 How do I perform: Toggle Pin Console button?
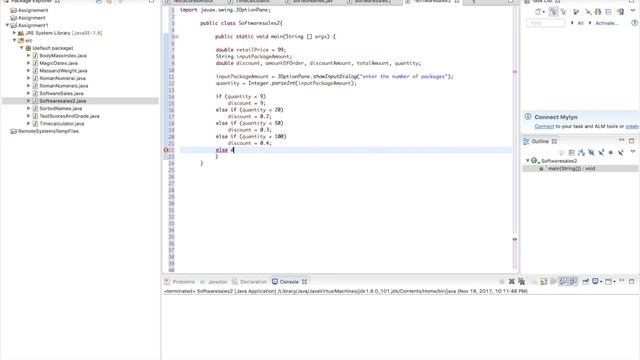coord(585,282)
